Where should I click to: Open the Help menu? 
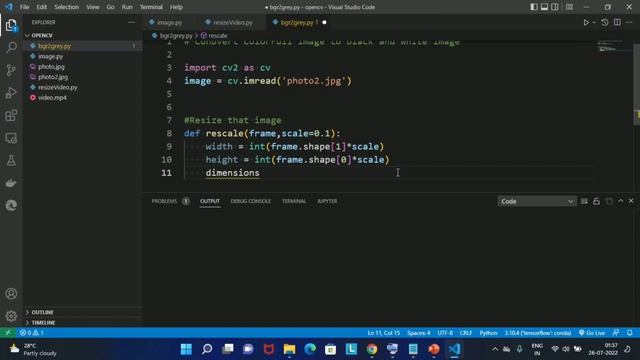pyautogui.click(x=176, y=7)
